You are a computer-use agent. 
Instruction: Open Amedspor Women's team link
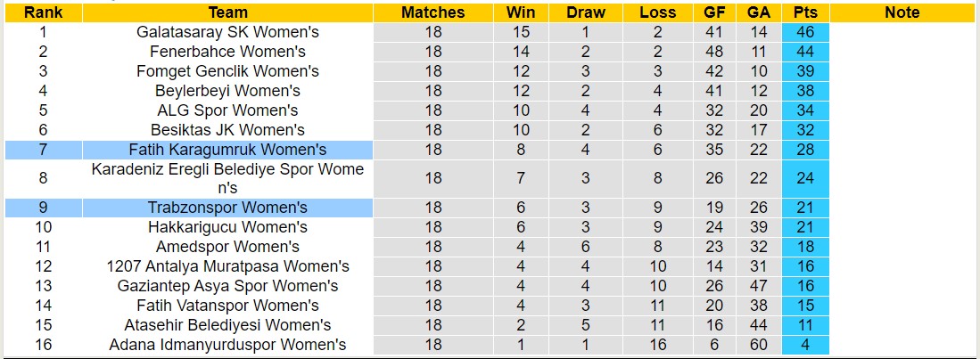click(x=227, y=247)
